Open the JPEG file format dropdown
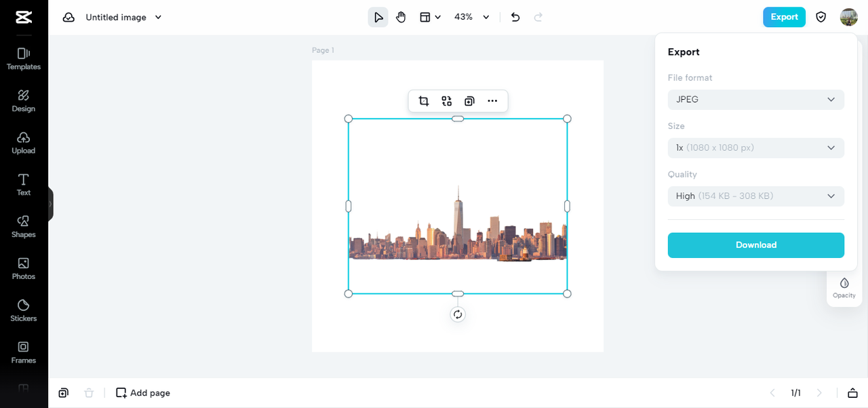Viewport: 868px width, 408px height. (756, 100)
